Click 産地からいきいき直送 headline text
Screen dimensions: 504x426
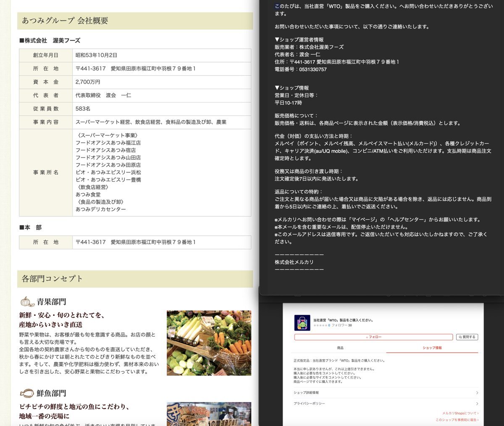click(x=51, y=324)
